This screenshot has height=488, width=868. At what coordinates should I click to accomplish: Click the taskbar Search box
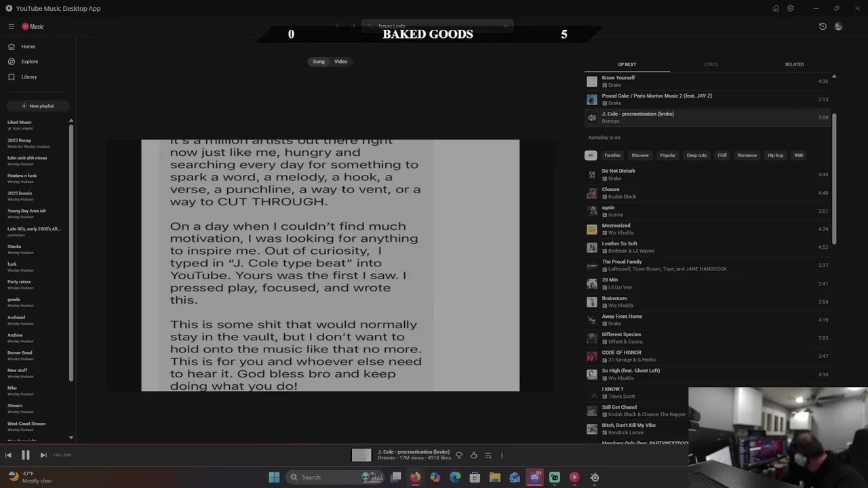(x=336, y=477)
